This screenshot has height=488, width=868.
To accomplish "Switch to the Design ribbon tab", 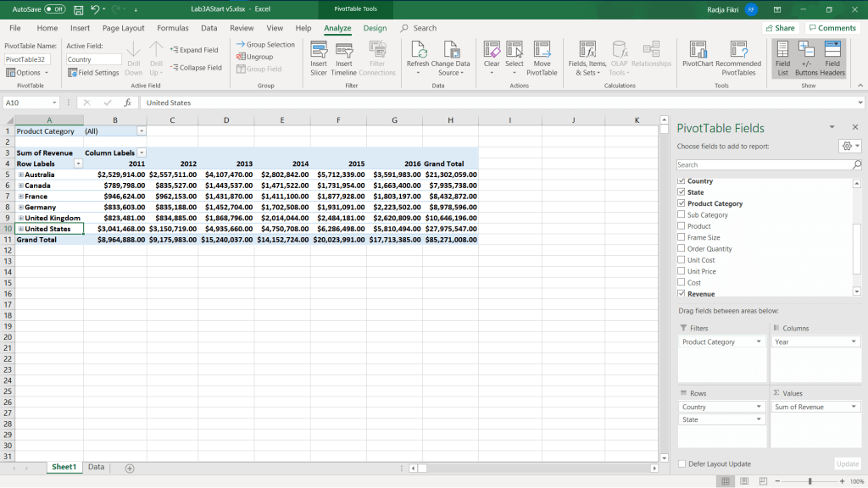I will tap(375, 28).
